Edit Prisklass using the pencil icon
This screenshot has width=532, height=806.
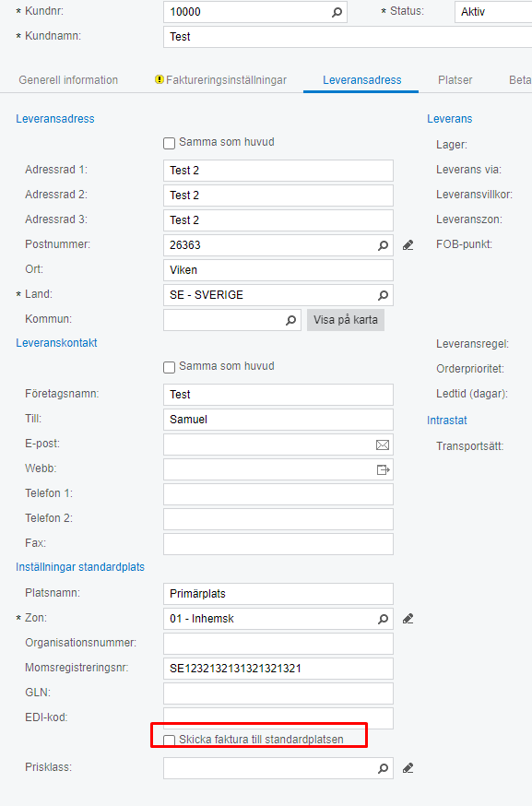pos(408,767)
